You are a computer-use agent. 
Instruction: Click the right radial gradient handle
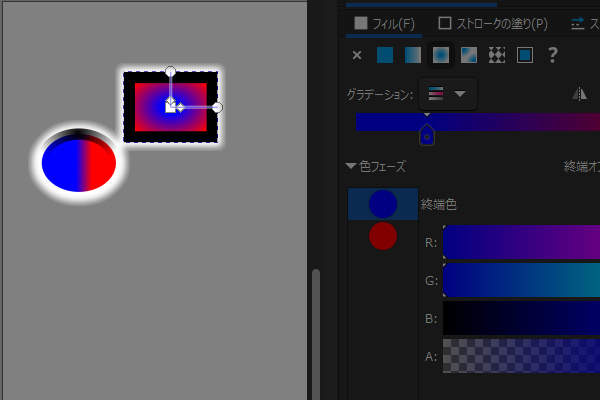(x=217, y=108)
